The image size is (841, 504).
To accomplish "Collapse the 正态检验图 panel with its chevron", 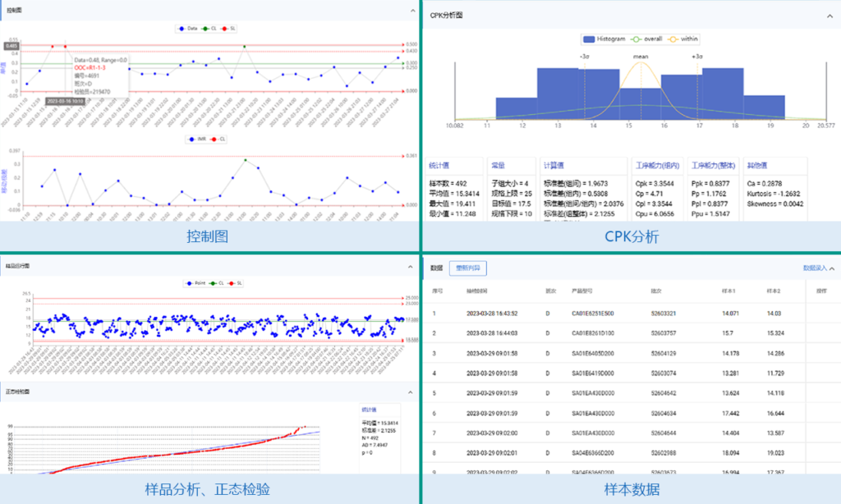I will coord(411,392).
